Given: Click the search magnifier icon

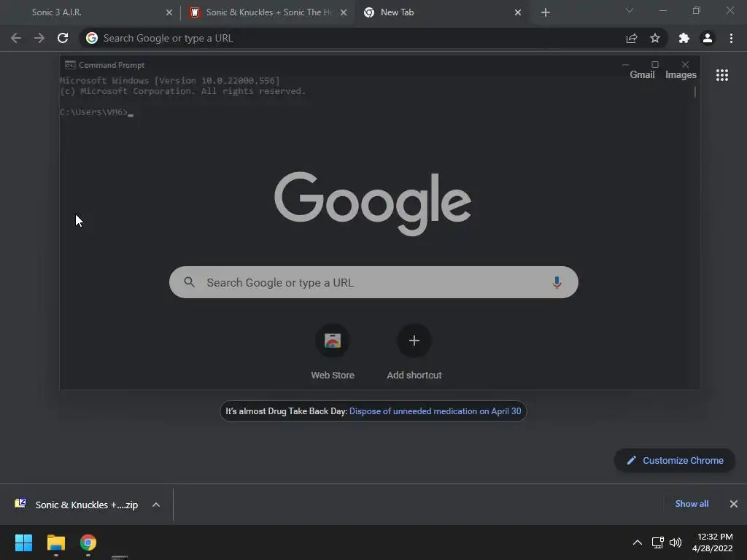Looking at the screenshot, I should click(189, 282).
